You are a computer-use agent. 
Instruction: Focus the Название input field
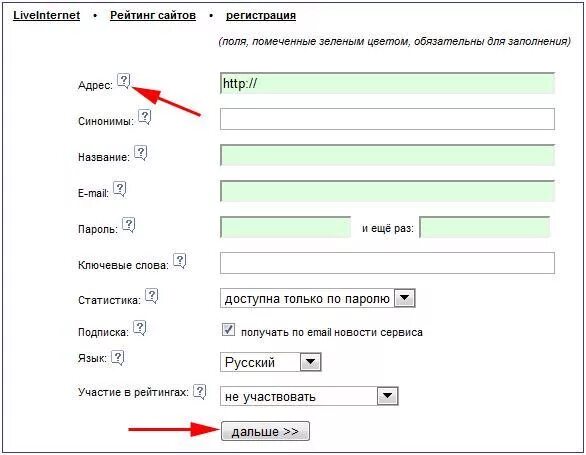pos(387,155)
